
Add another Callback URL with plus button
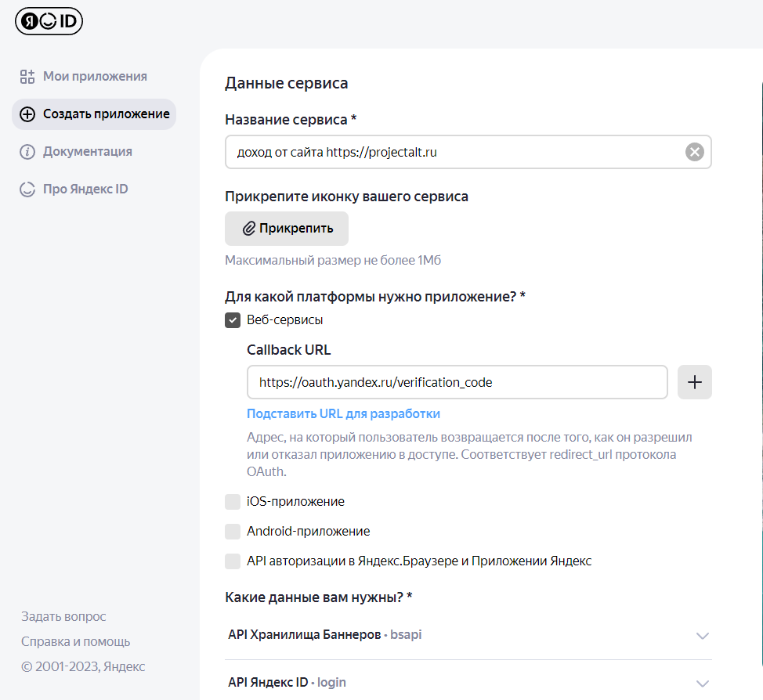(x=694, y=382)
